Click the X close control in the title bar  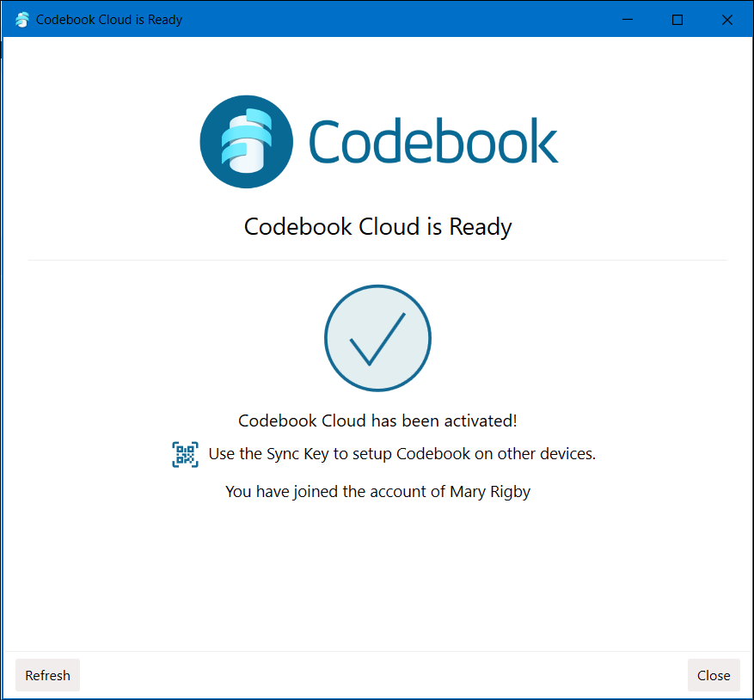[x=726, y=19]
